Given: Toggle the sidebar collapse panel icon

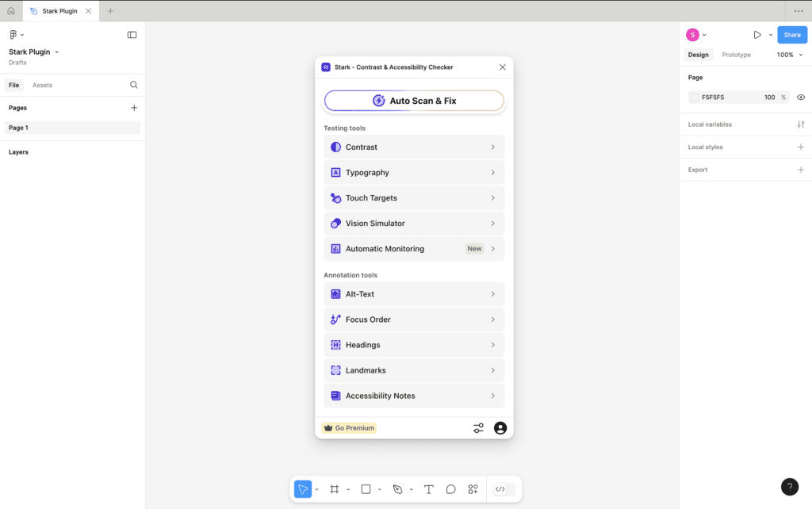Looking at the screenshot, I should pos(132,35).
